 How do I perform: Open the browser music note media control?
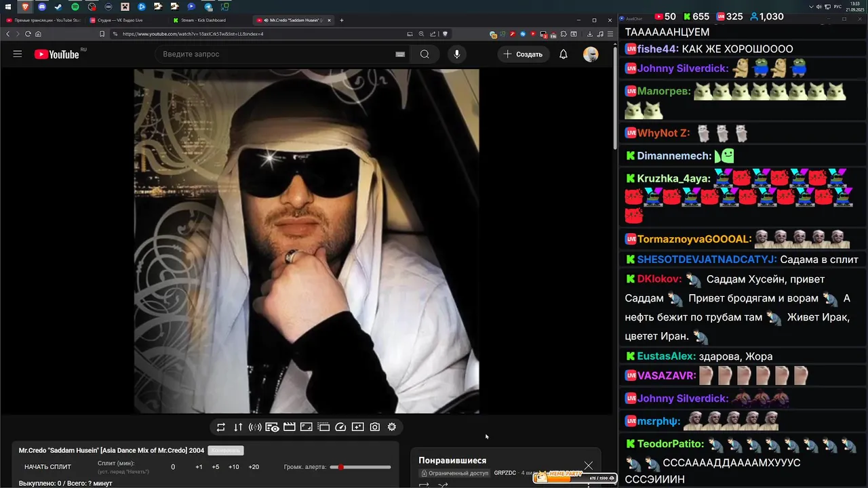599,34
